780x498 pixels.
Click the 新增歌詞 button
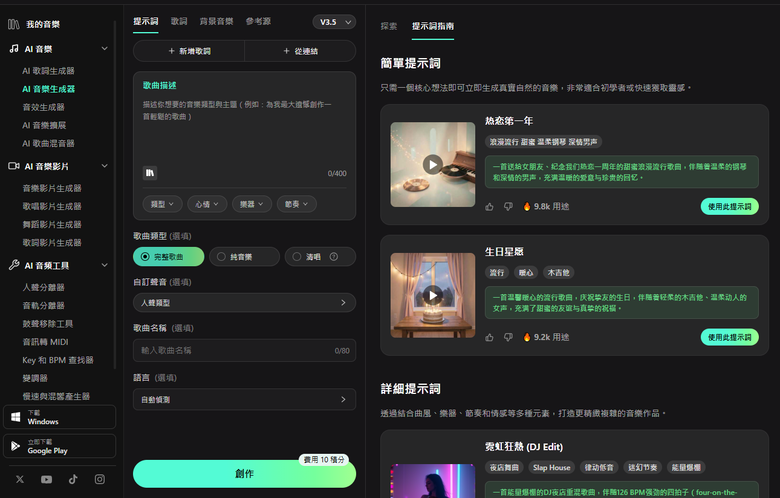tap(189, 51)
